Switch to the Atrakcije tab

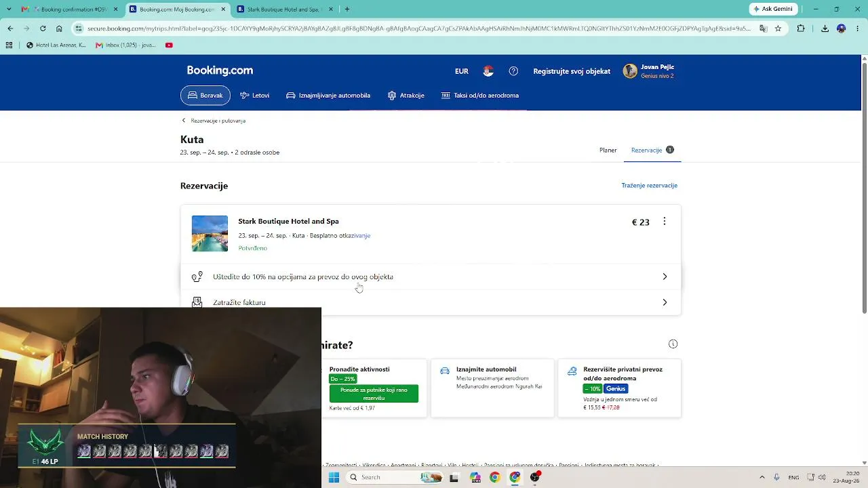point(406,96)
